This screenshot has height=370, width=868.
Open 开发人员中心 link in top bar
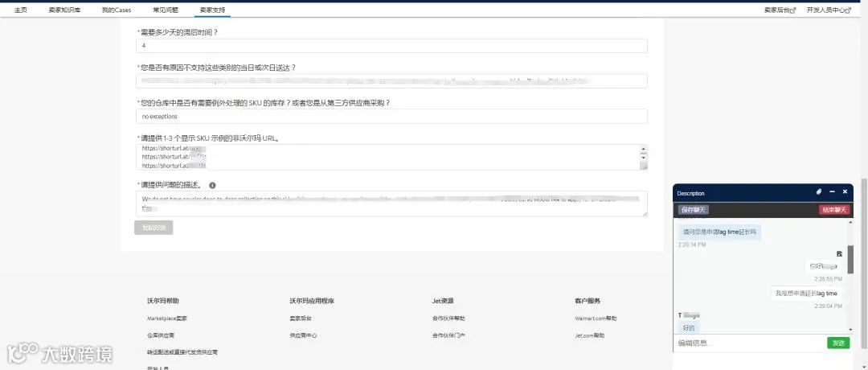click(825, 10)
